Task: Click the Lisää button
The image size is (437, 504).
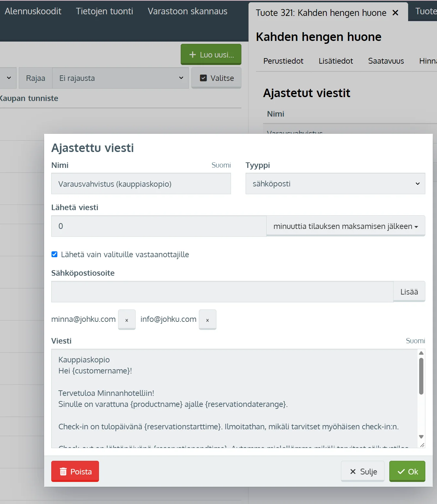Action: 409,292
